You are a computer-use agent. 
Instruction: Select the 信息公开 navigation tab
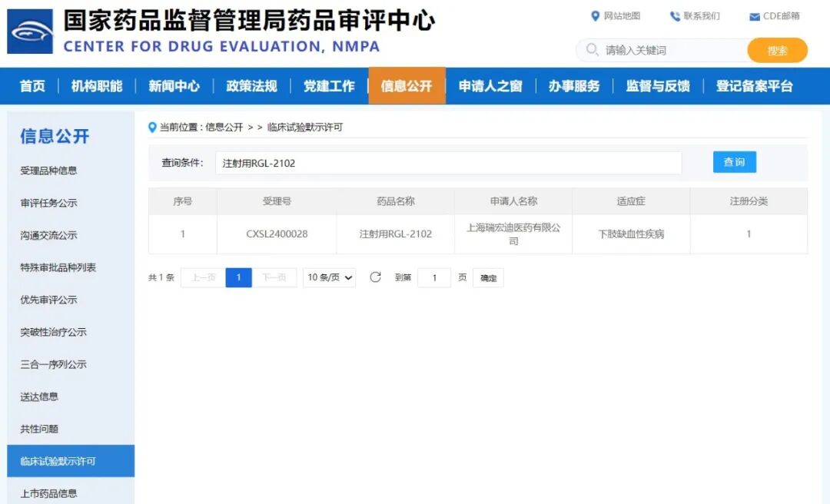pos(407,86)
